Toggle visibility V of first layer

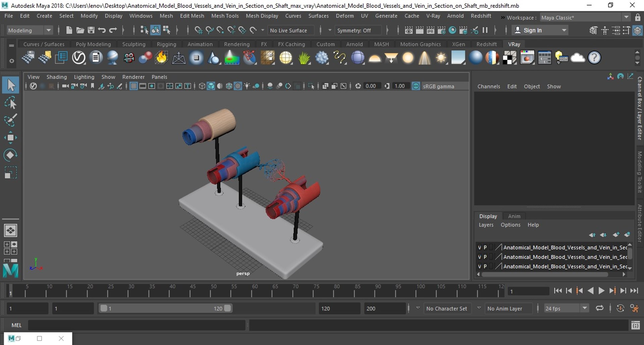pos(479,247)
